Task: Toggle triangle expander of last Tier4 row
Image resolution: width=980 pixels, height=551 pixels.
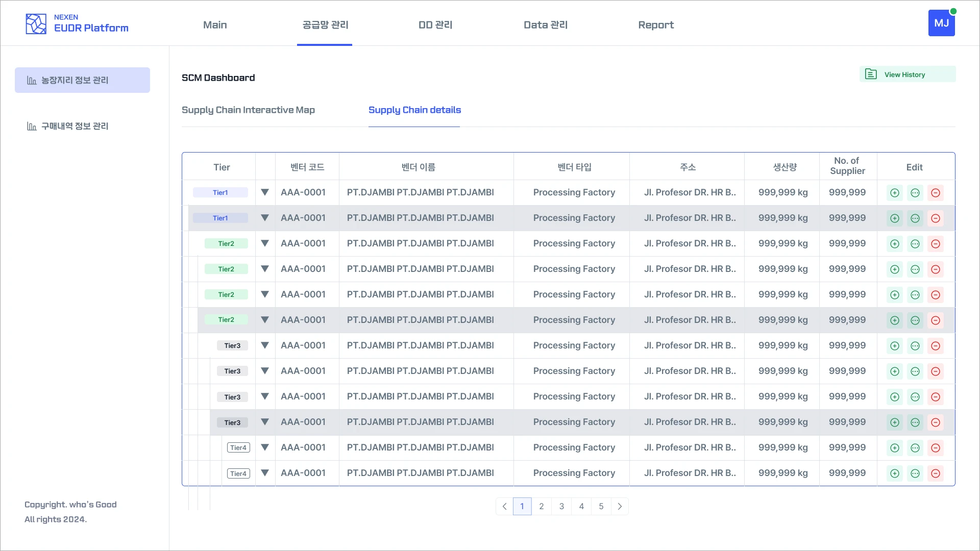Action: 265,473
